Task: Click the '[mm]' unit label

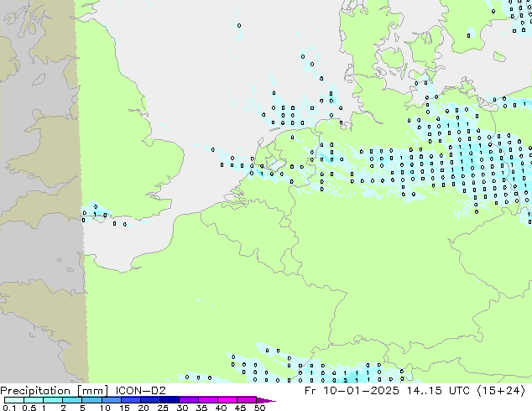Action: (x=92, y=391)
